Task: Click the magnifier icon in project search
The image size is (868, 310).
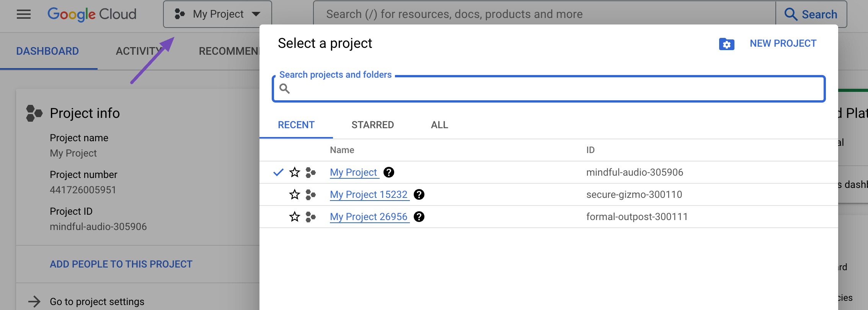Action: 284,89
